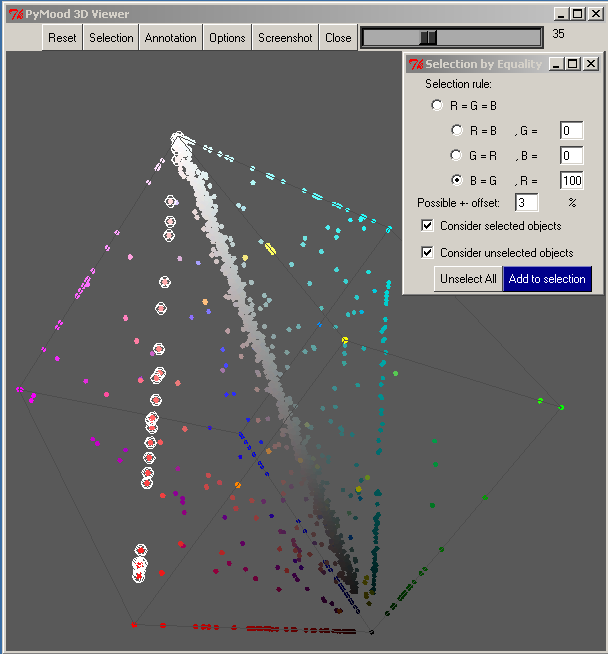
Task: Close the Selection by Equality dialog
Action: tap(591, 64)
